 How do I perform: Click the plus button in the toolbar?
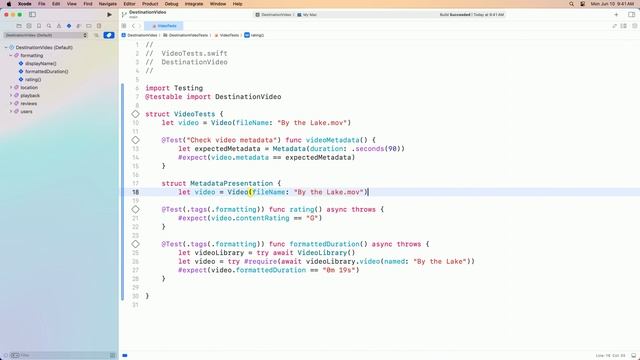[616, 15]
